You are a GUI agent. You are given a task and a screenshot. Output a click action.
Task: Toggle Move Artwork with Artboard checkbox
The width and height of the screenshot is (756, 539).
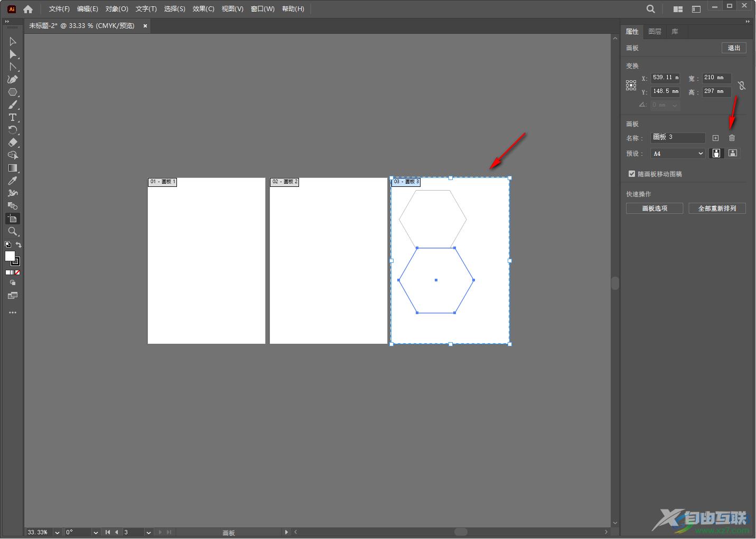tap(632, 174)
